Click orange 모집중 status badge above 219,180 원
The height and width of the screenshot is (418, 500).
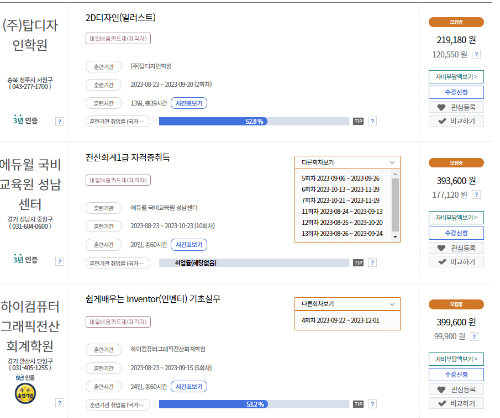coord(456,22)
